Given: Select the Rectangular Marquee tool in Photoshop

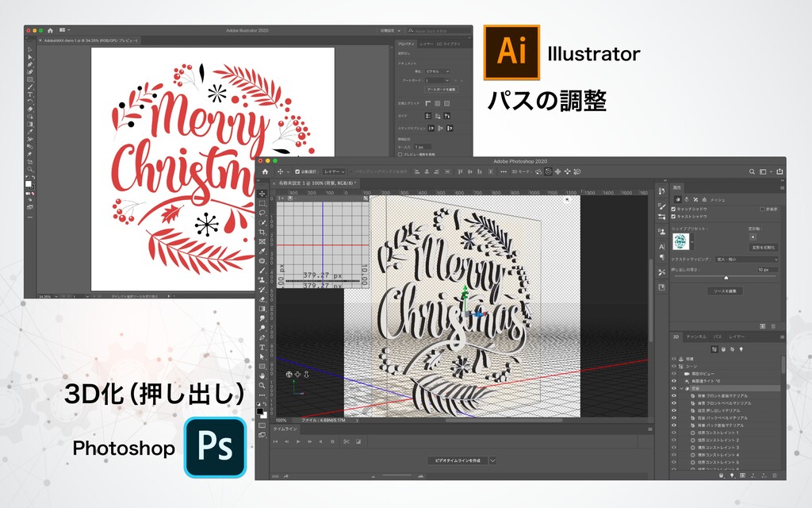Looking at the screenshot, I should (x=262, y=203).
